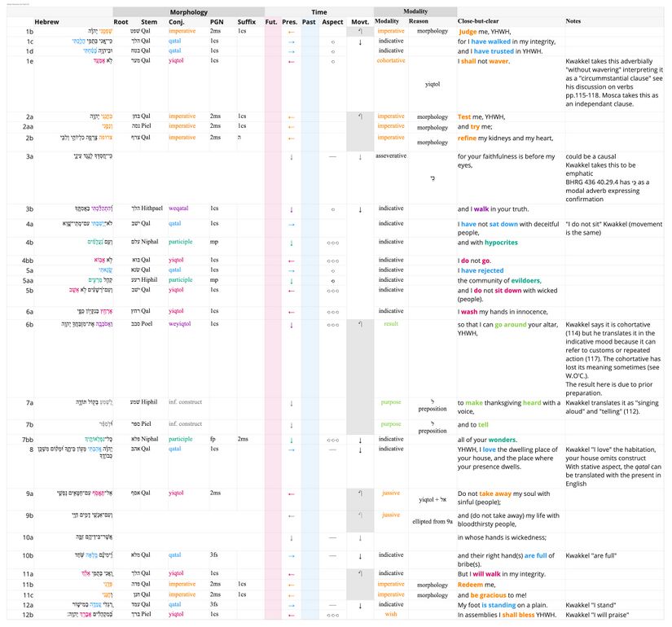
Task: Click the red left arrow in row 9a
Action: (290, 493)
